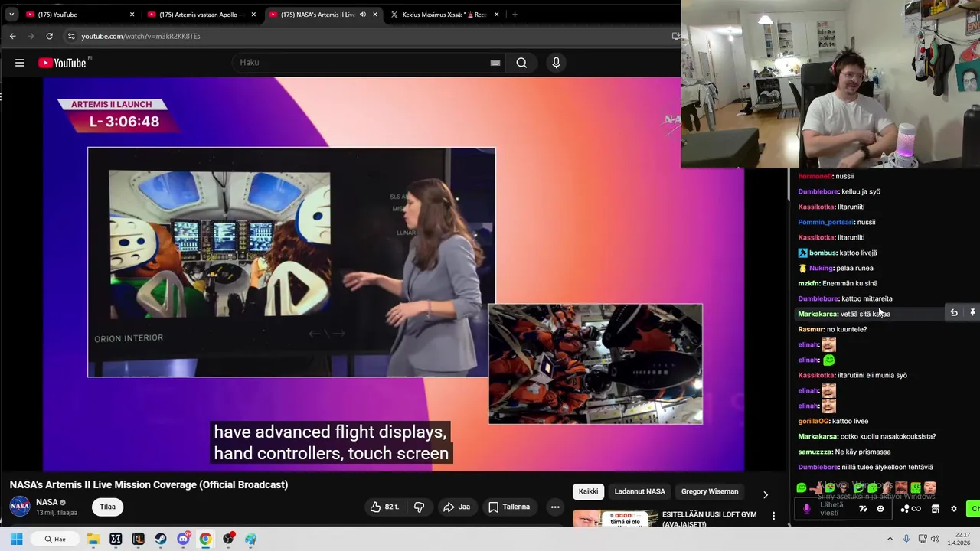This screenshot has height=551, width=980.
Task: Show more filter chips with the right arrow
Action: point(765,494)
